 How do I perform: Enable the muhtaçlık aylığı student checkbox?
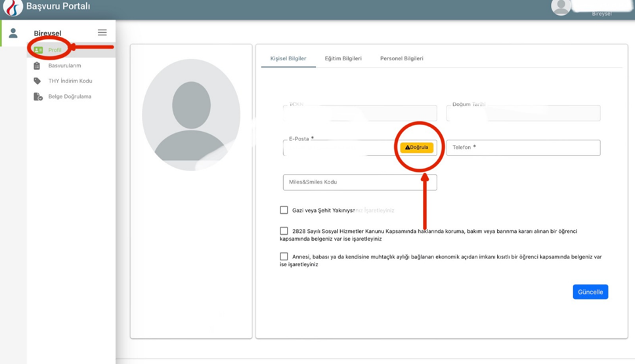tap(284, 256)
